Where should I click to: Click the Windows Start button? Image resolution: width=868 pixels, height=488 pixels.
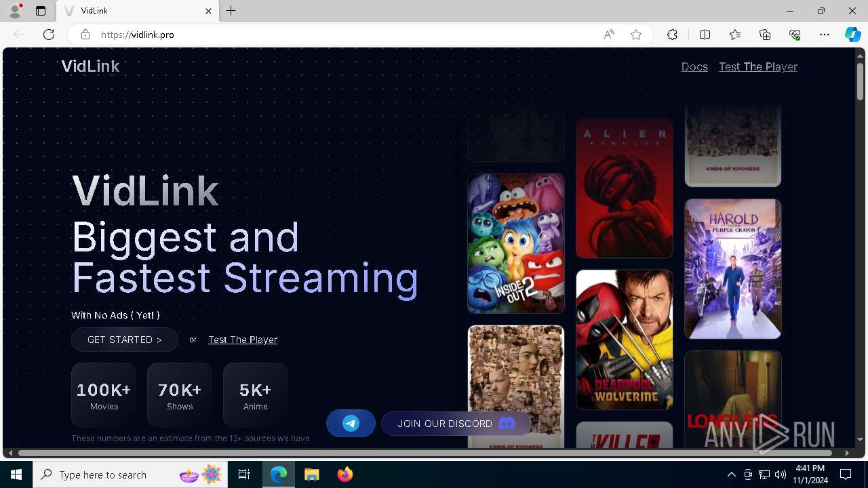[16, 474]
